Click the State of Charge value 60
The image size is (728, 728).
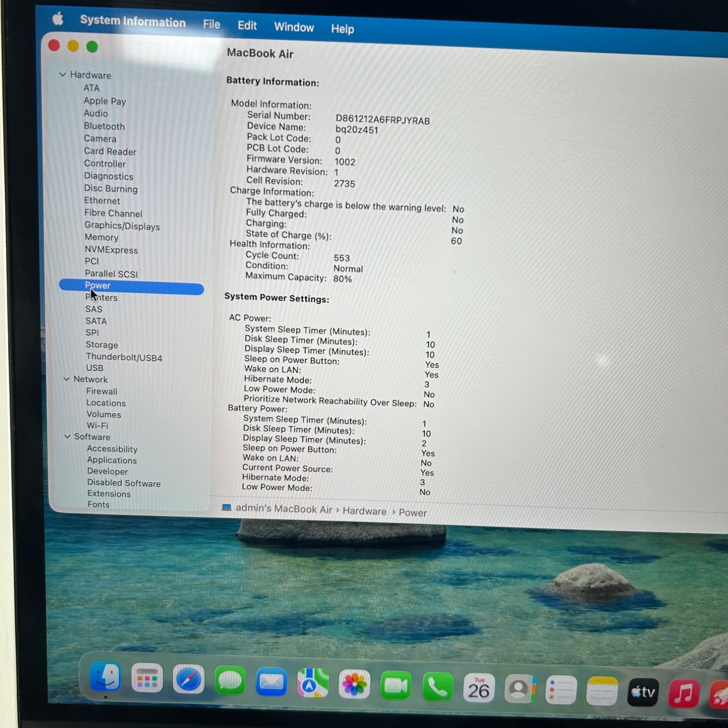456,241
